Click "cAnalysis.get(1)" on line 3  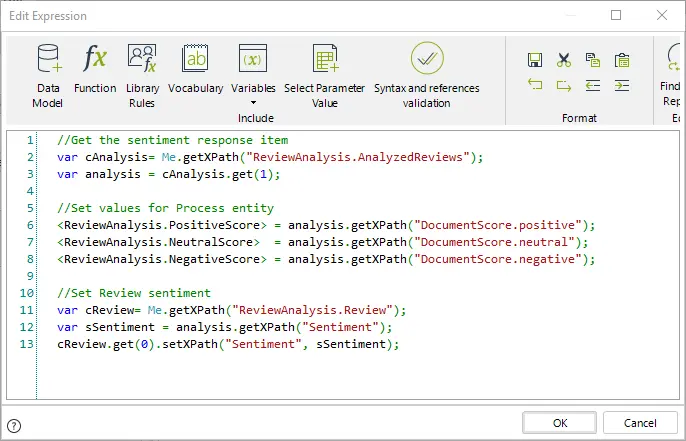point(217,174)
